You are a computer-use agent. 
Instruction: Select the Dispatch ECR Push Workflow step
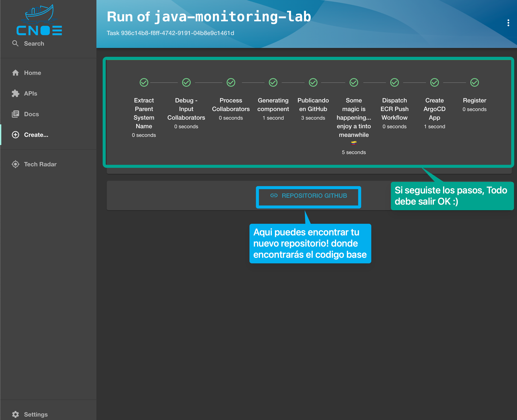click(x=394, y=109)
